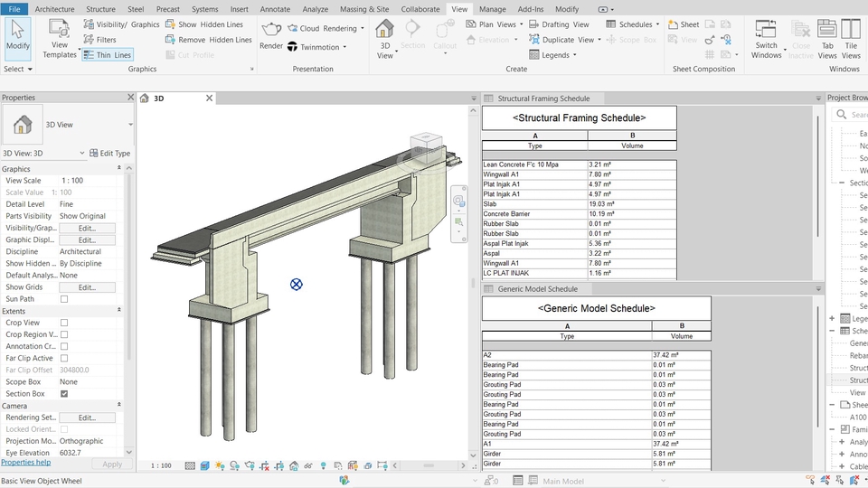Open the Analyze ribbon tab
The image size is (868, 488).
click(316, 9)
